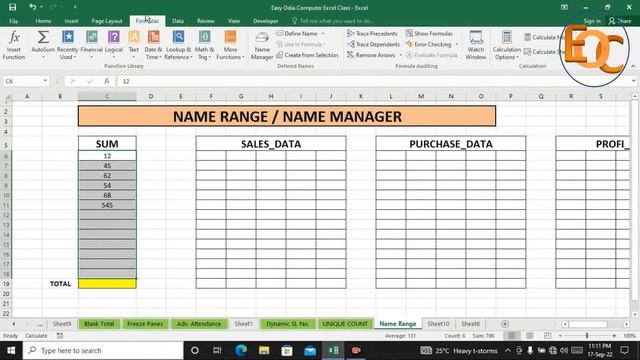
Task: Open the Text functions icon
Action: (134, 37)
